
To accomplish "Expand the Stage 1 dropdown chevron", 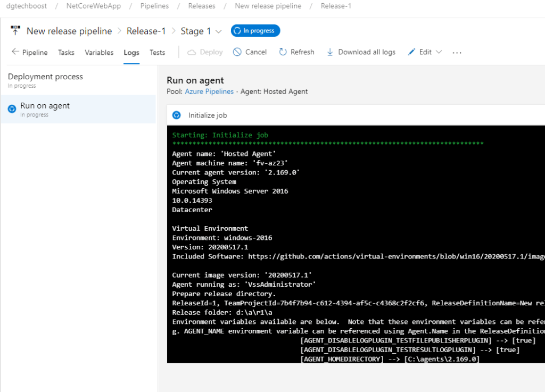I will [x=218, y=31].
